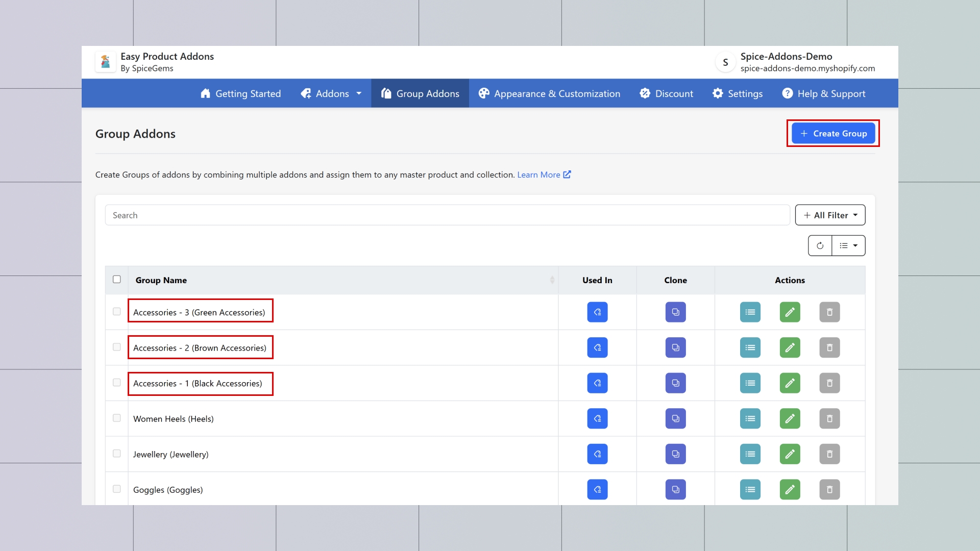Clone the Goggles group

pos(675,490)
